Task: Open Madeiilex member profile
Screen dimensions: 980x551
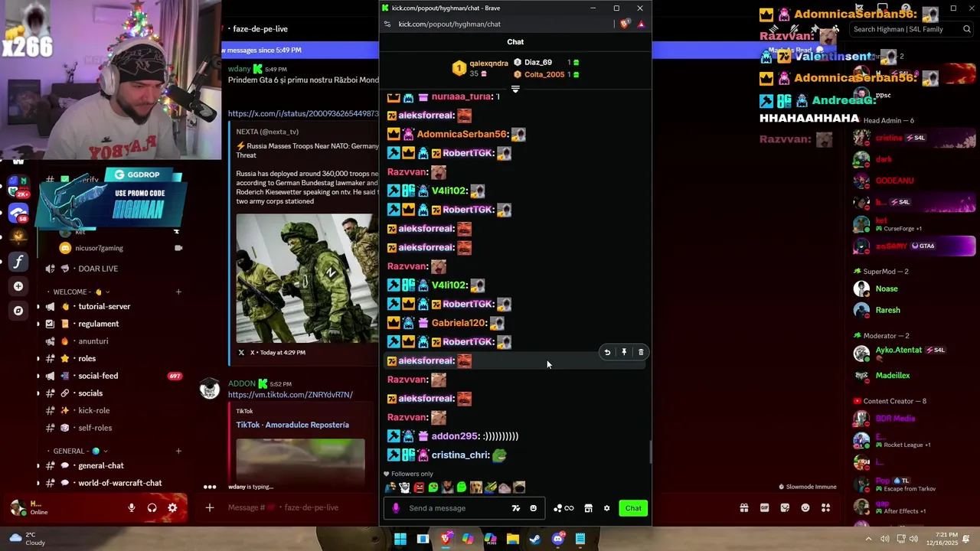Action: 892,376
